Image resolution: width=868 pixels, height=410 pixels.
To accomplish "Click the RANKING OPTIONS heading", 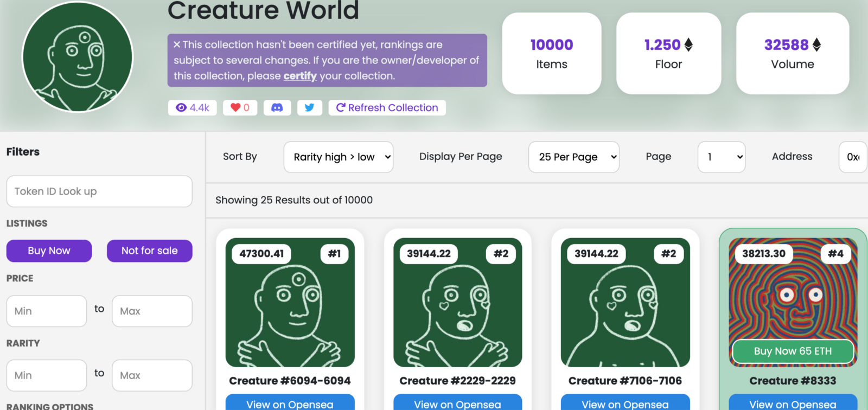I will 50,406.
